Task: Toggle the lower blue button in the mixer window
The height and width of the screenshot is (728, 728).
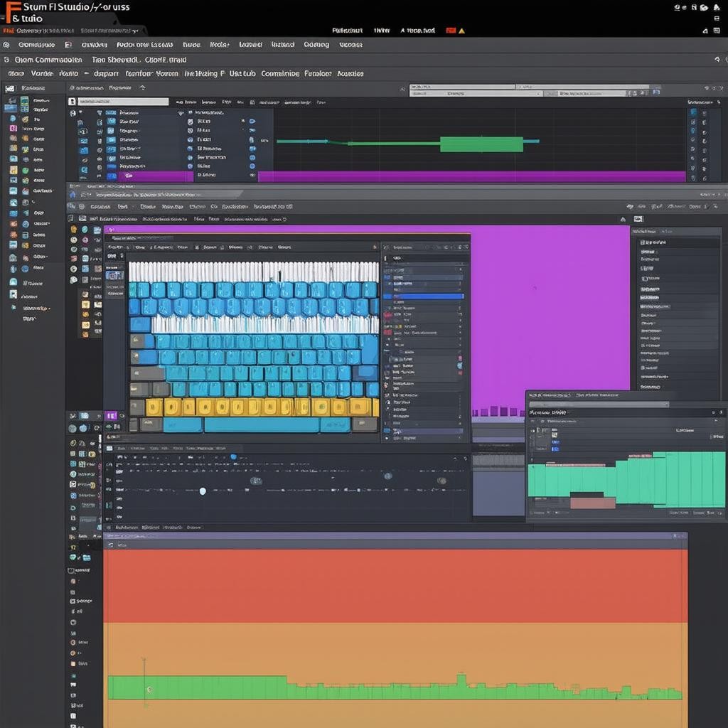Action: coord(555,448)
